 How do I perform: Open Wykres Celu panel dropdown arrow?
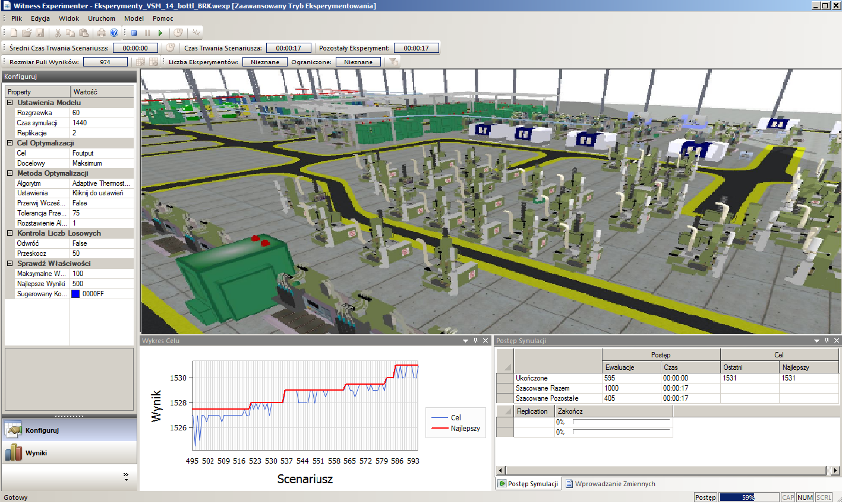[465, 341]
